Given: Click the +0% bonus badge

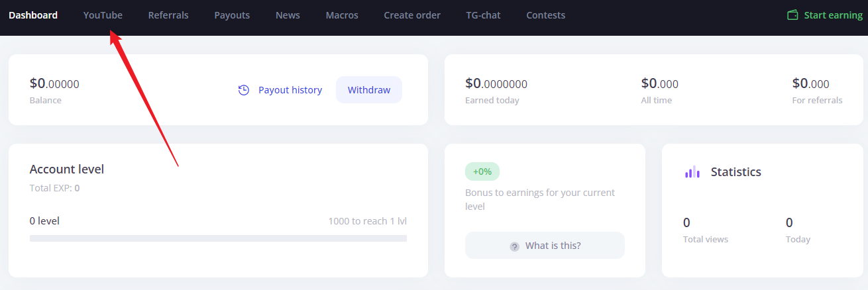Looking at the screenshot, I should [x=482, y=171].
